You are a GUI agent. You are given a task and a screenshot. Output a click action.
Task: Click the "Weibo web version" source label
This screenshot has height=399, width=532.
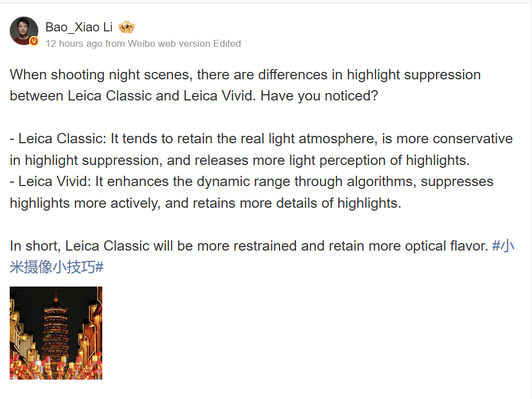pos(169,43)
